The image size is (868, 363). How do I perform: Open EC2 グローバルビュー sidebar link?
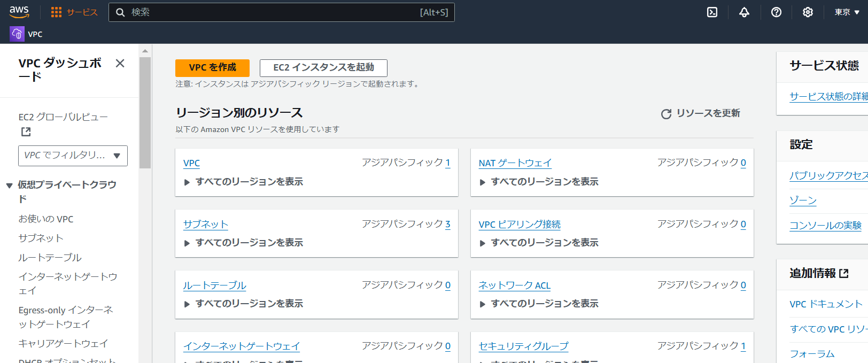tap(63, 117)
